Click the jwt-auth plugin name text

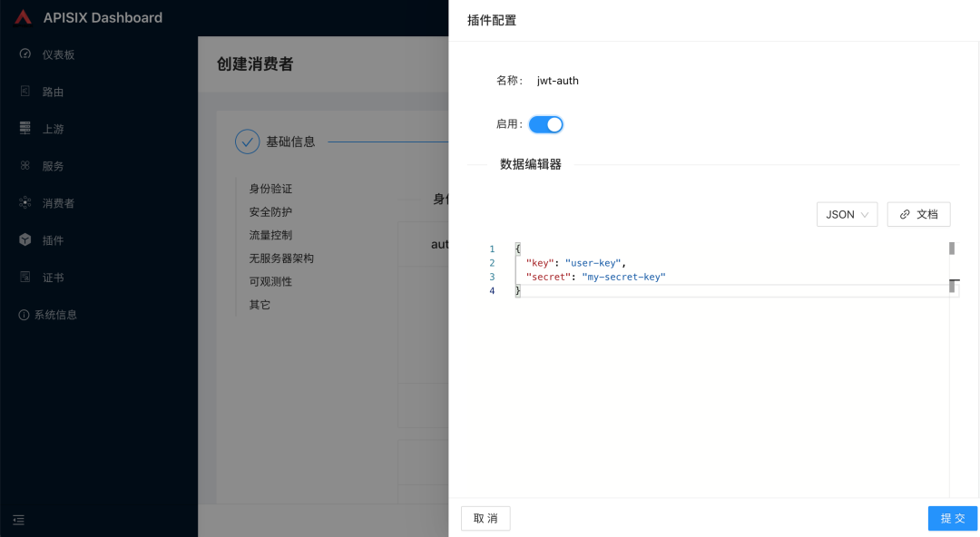click(x=557, y=81)
